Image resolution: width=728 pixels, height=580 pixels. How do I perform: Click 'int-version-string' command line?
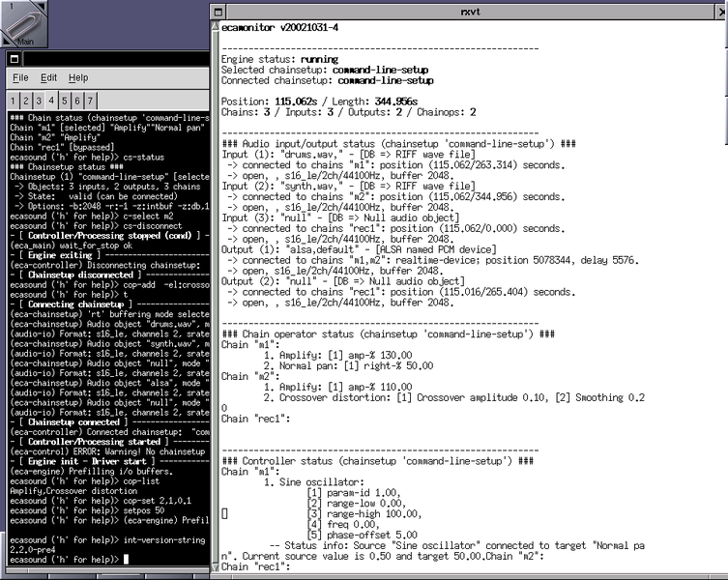[107, 540]
